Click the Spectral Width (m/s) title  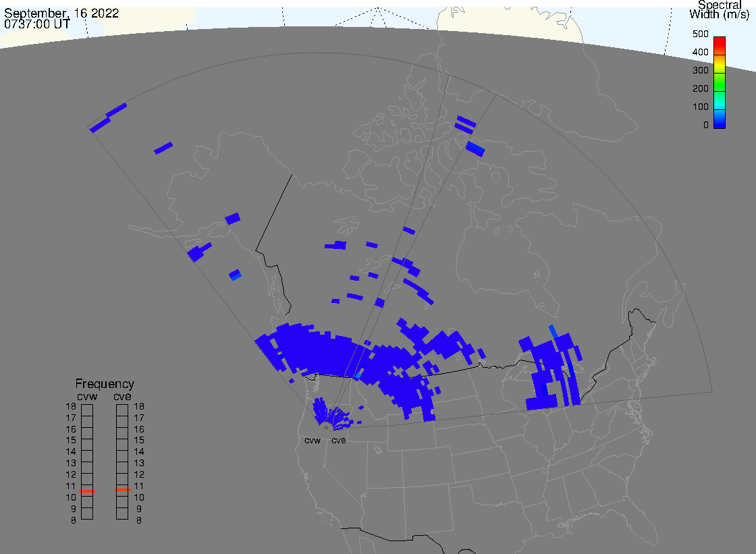(719, 9)
